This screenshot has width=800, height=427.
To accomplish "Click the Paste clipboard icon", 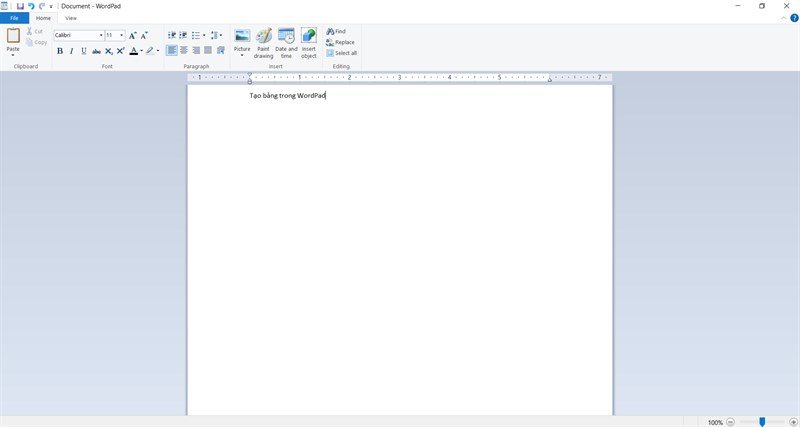I will coord(13,36).
